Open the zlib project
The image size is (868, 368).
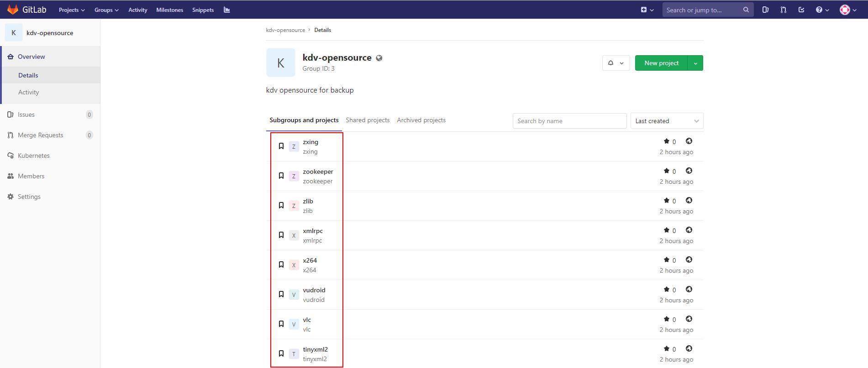tap(308, 201)
